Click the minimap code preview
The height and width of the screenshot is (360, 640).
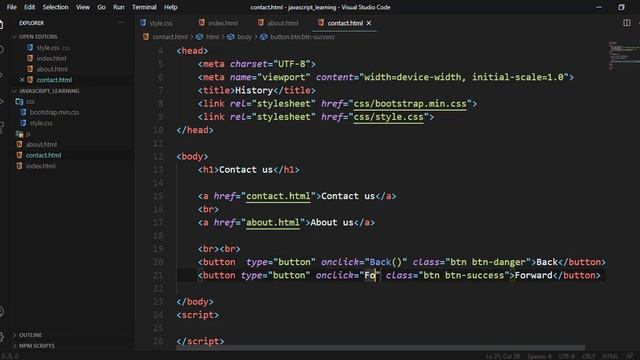pos(624,55)
